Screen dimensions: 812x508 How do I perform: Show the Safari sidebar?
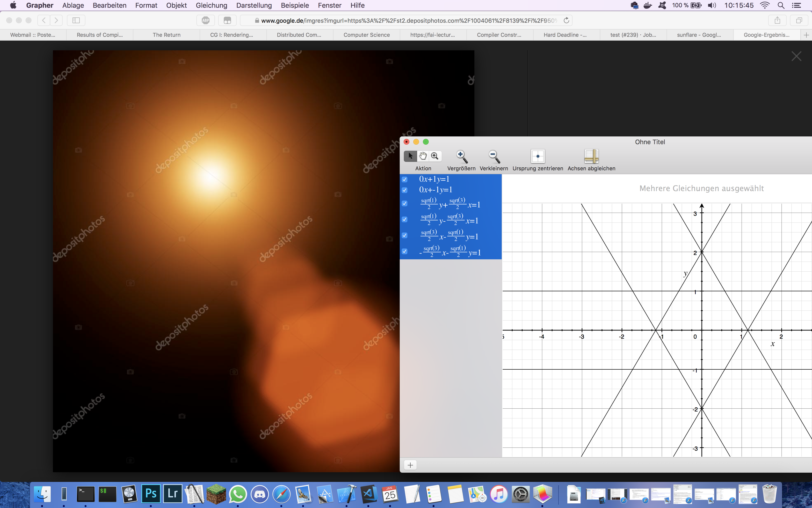click(x=76, y=21)
